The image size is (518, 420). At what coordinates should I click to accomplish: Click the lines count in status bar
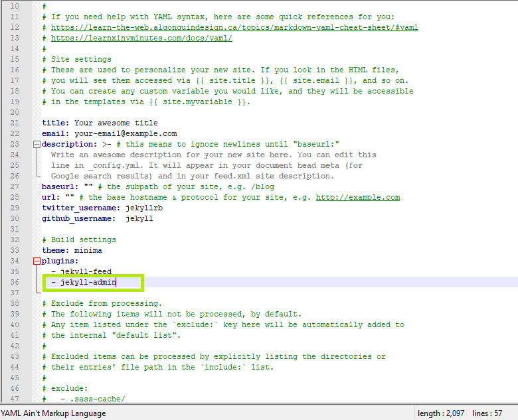pyautogui.click(x=487, y=413)
